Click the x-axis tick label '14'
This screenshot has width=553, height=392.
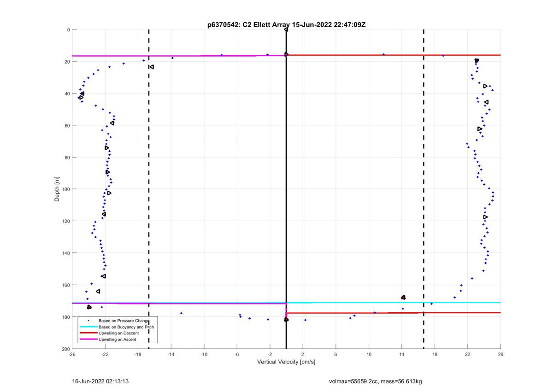[402, 354]
